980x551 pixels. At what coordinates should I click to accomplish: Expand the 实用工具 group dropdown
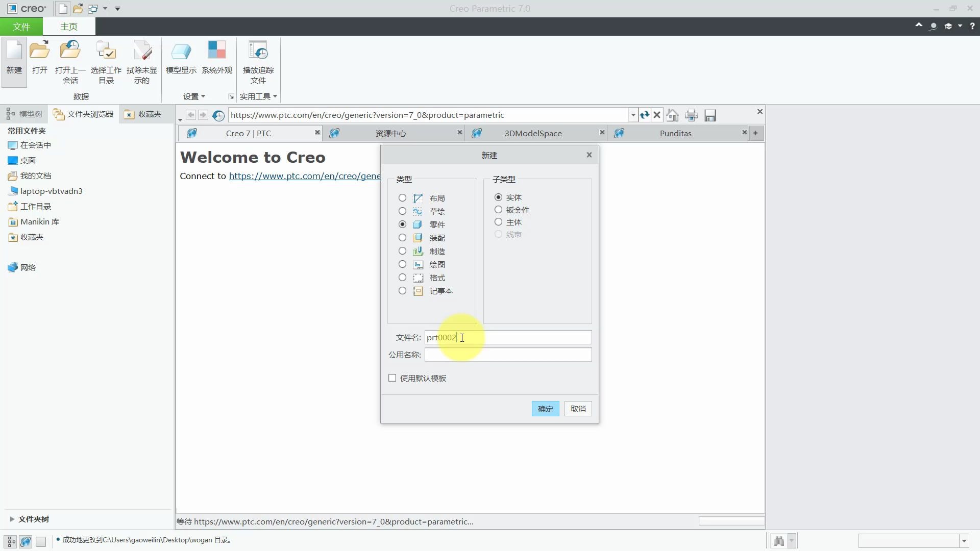258,96
